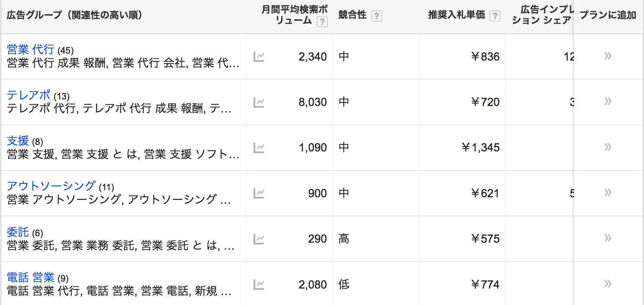Viewport: 644px width, 305px height.
Task: Open the trend chart icon for 支援
Action: click(259, 148)
